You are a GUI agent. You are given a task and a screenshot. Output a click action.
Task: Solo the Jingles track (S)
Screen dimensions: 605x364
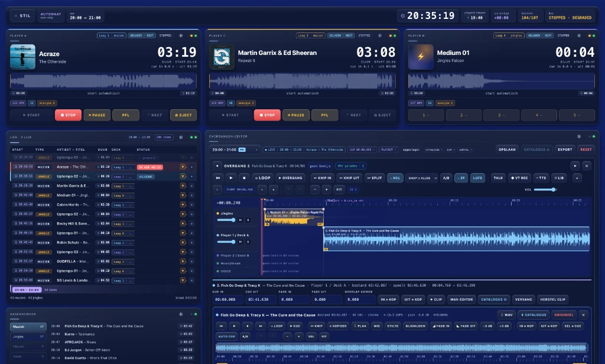coord(248,220)
